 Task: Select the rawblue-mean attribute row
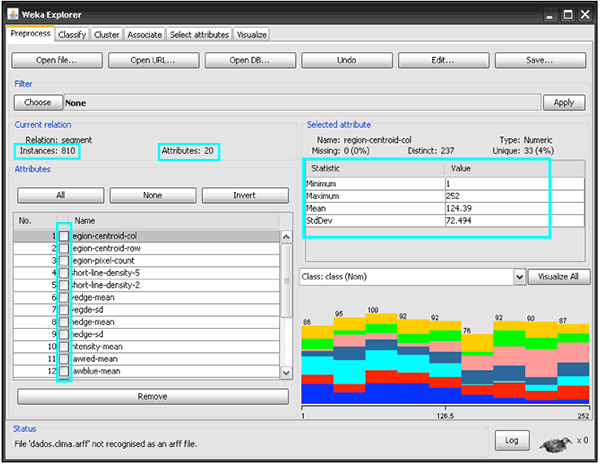coord(147,371)
